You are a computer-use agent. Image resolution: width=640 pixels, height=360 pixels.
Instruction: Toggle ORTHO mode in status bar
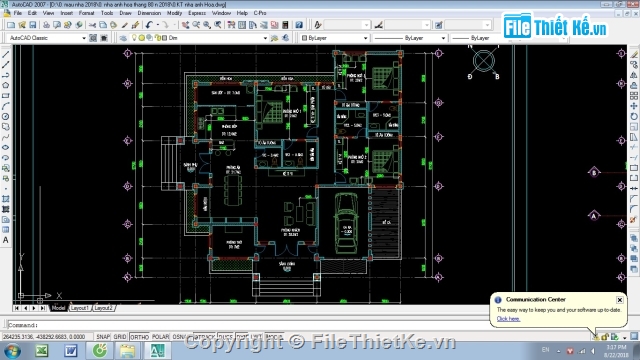[x=140, y=337]
